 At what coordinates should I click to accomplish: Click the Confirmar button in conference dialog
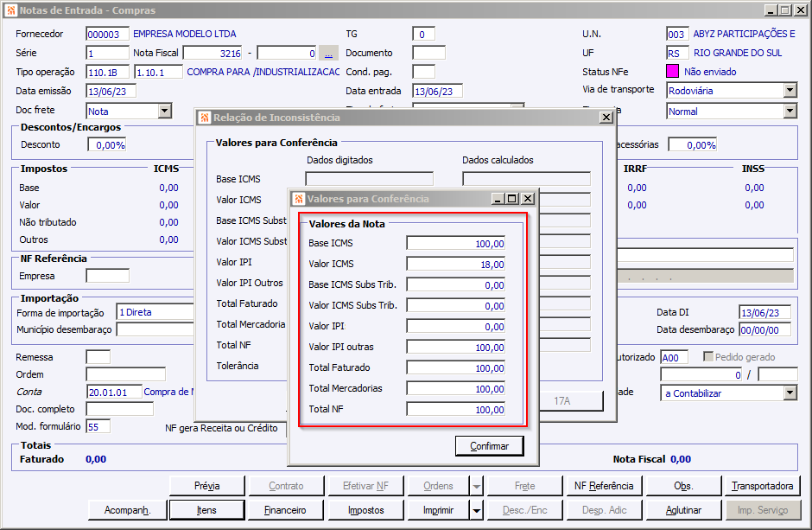tap(489, 446)
